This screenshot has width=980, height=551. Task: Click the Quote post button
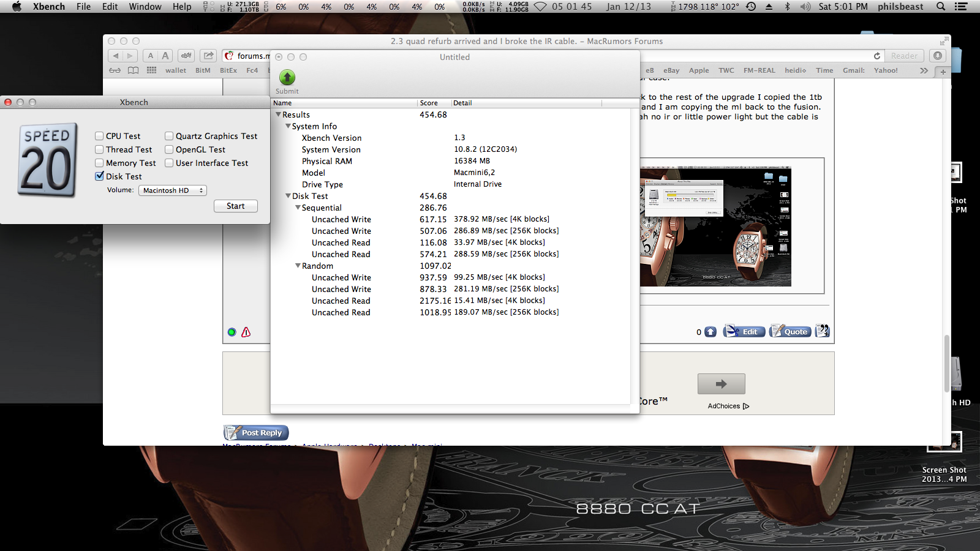[x=790, y=331]
